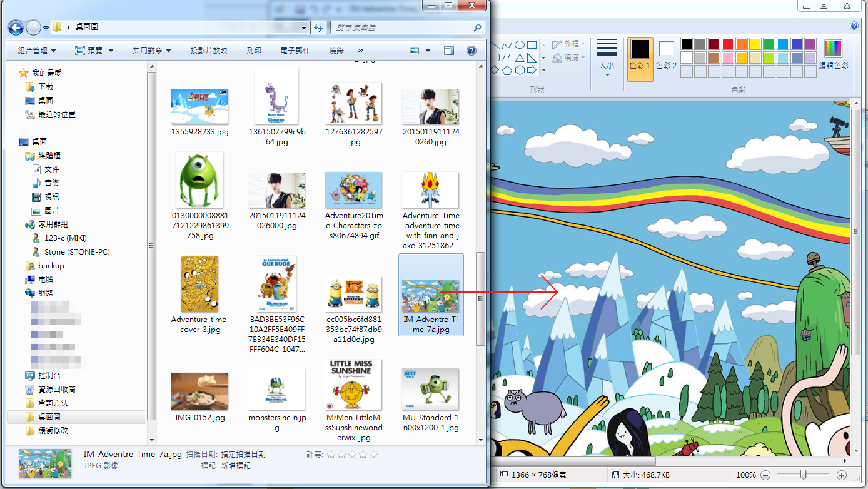Select the MU_Standard_1600x1200_1.jpg thumbnail
This screenshot has height=489, width=868.
coord(430,389)
